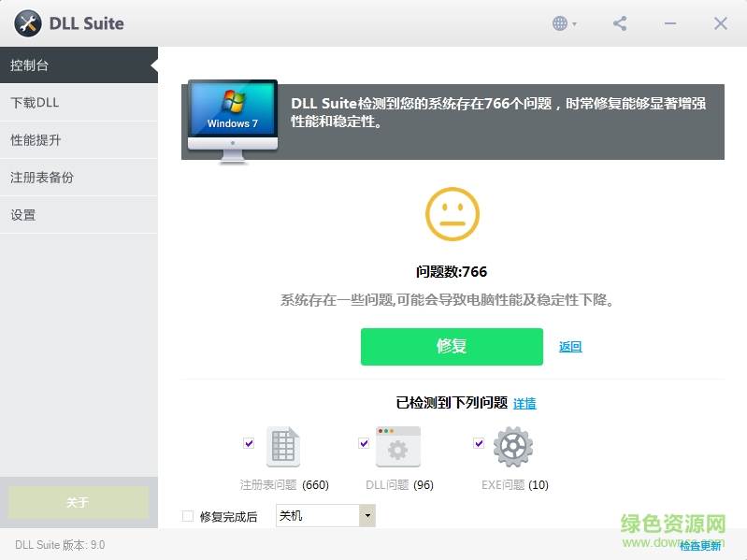Open the 详情 details link

[x=524, y=404]
